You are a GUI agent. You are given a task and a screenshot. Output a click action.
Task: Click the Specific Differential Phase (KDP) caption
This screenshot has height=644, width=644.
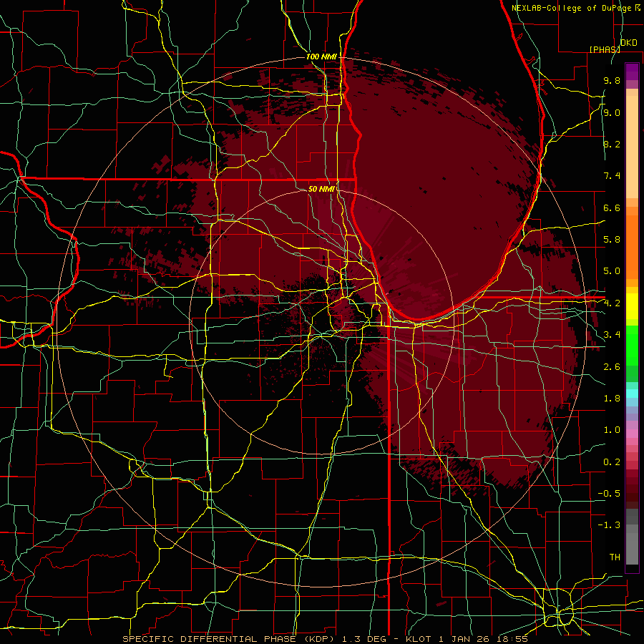(x=325, y=639)
